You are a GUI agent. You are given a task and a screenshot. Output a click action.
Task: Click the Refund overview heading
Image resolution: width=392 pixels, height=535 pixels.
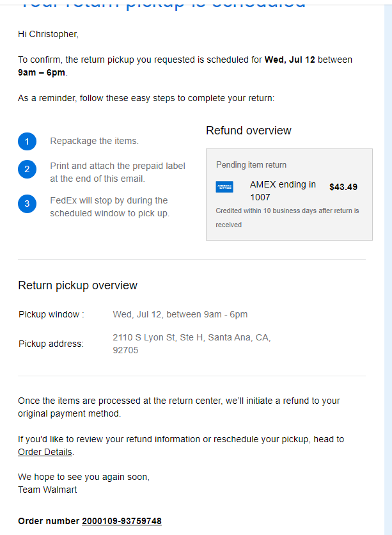coord(249,131)
